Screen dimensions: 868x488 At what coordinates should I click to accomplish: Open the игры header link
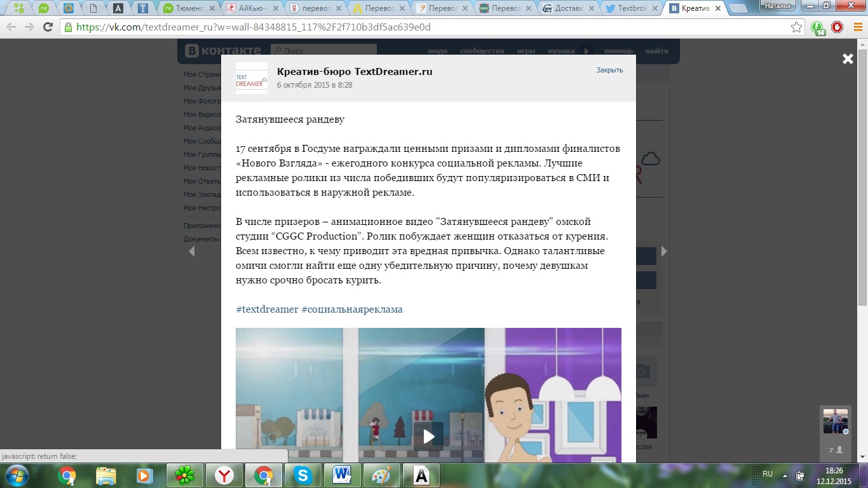526,51
